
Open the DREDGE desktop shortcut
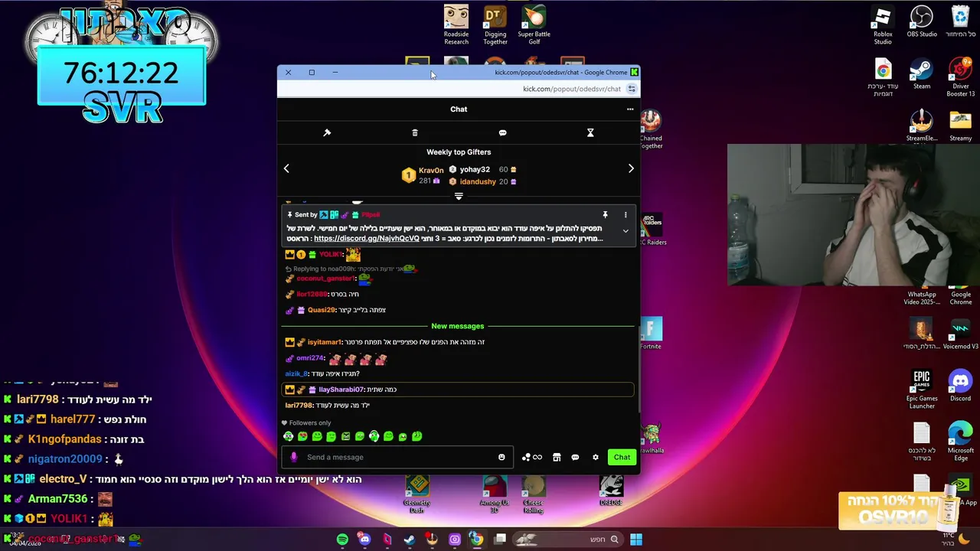(x=611, y=491)
